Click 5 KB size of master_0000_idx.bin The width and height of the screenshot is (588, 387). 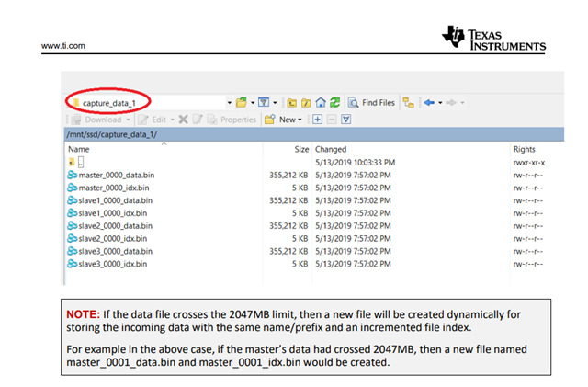click(x=300, y=188)
